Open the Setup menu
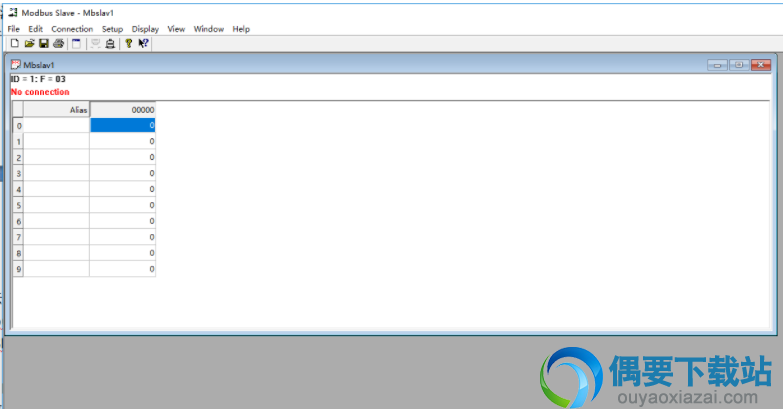Screen dimensions: 783x409 pyautogui.click(x=112, y=29)
